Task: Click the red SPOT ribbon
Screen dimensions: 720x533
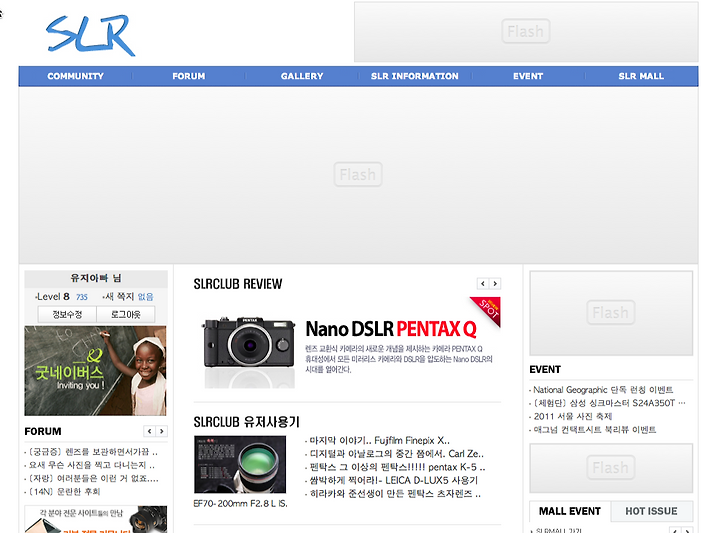Action: tap(487, 310)
